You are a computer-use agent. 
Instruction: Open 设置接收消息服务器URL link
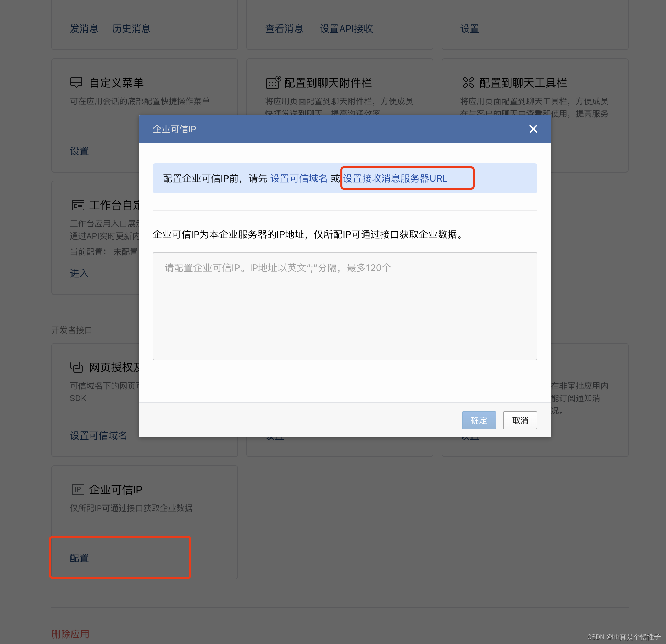[x=395, y=178]
